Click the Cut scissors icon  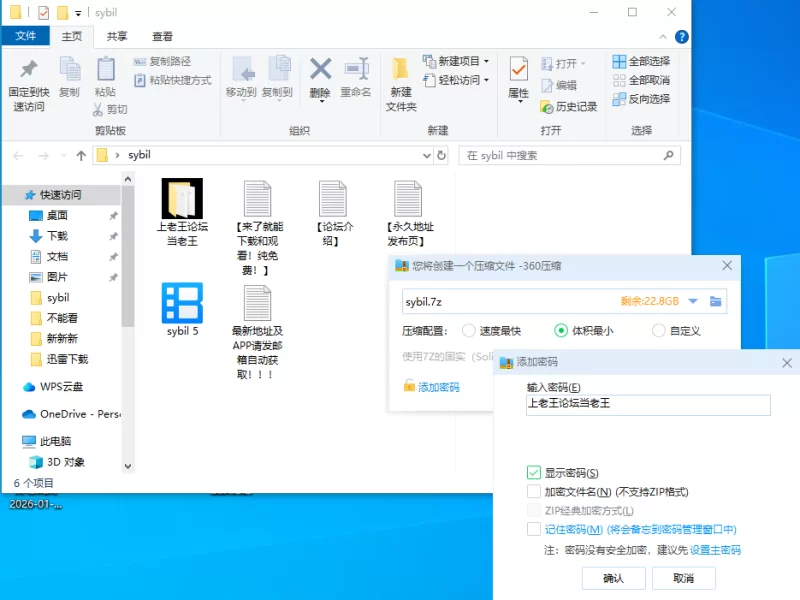pos(98,109)
